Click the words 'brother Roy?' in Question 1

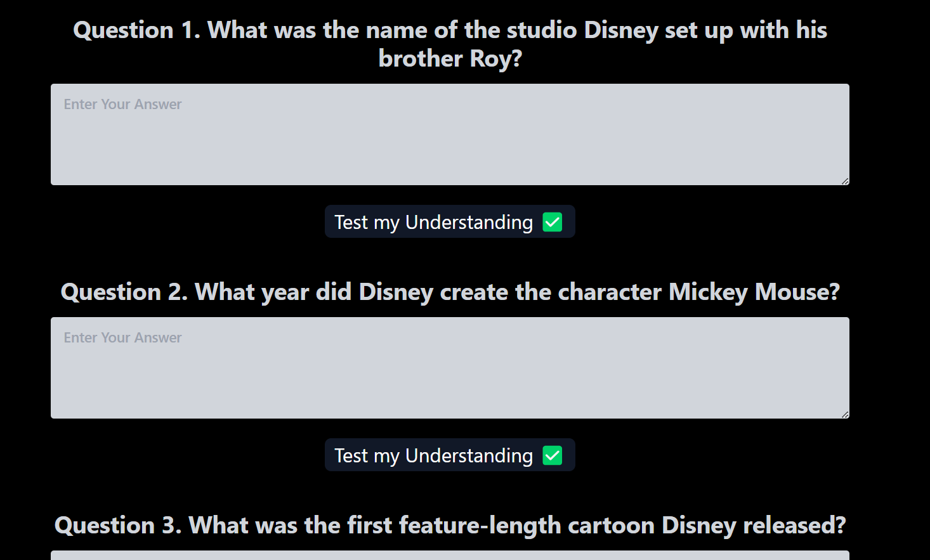tap(450, 58)
